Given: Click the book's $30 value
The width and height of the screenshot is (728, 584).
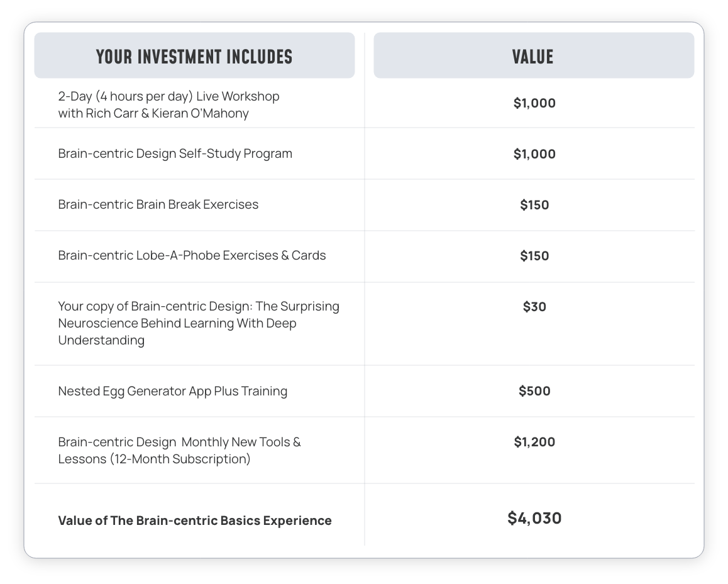Looking at the screenshot, I should click(534, 307).
